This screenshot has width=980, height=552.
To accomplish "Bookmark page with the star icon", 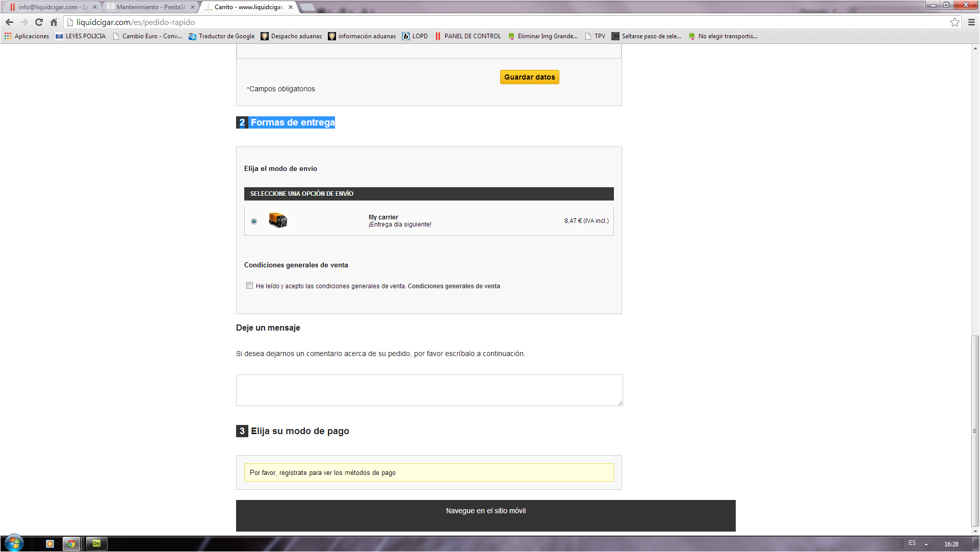I will coord(955,22).
